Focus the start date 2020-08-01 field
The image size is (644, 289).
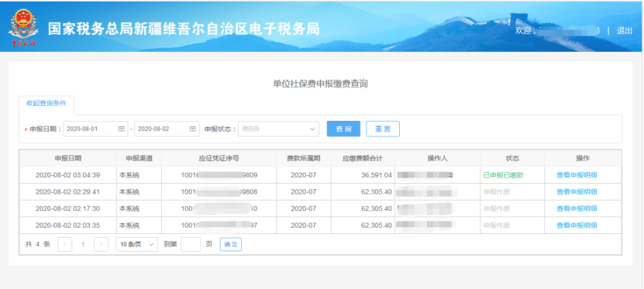[x=95, y=129]
